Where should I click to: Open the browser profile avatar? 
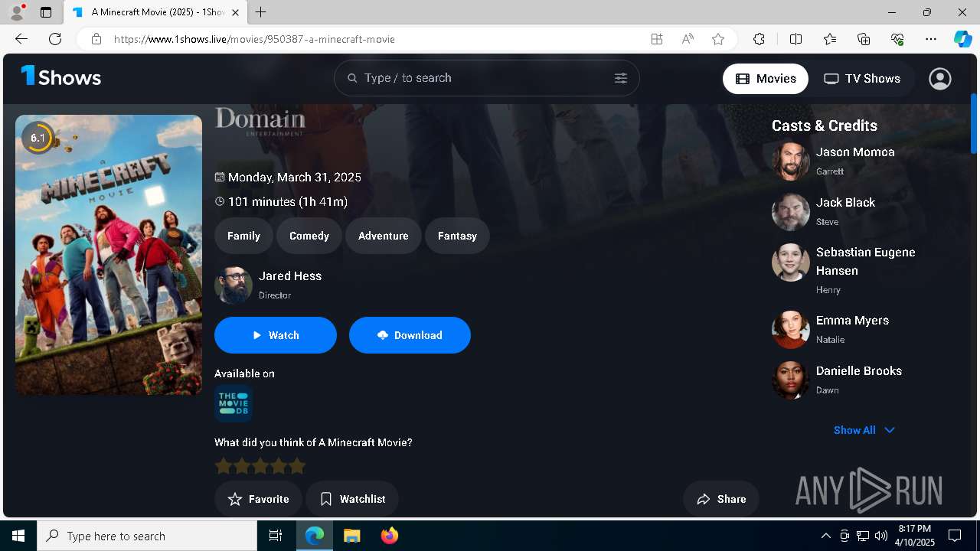pyautogui.click(x=17, y=12)
